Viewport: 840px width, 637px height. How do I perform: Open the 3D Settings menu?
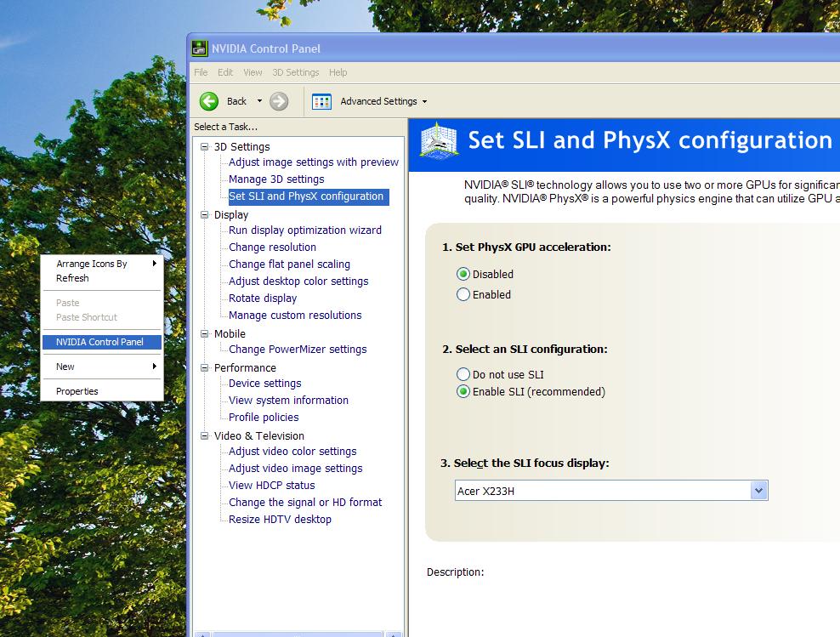pyautogui.click(x=296, y=72)
